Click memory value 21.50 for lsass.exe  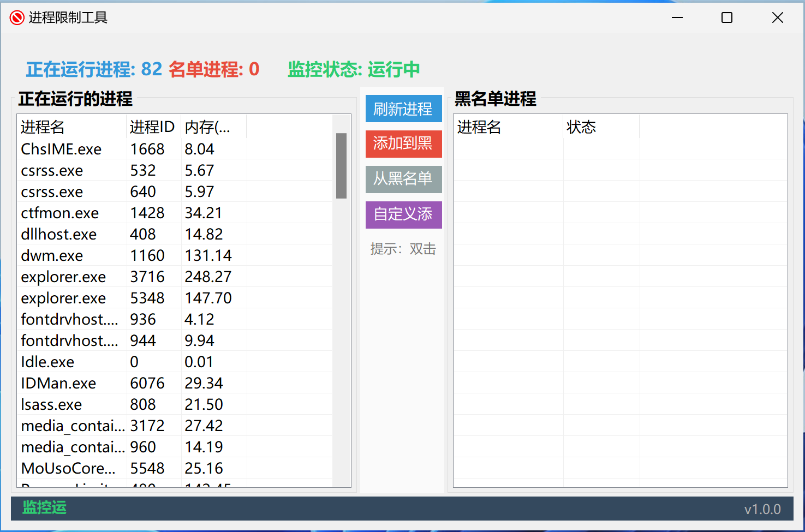pos(204,404)
